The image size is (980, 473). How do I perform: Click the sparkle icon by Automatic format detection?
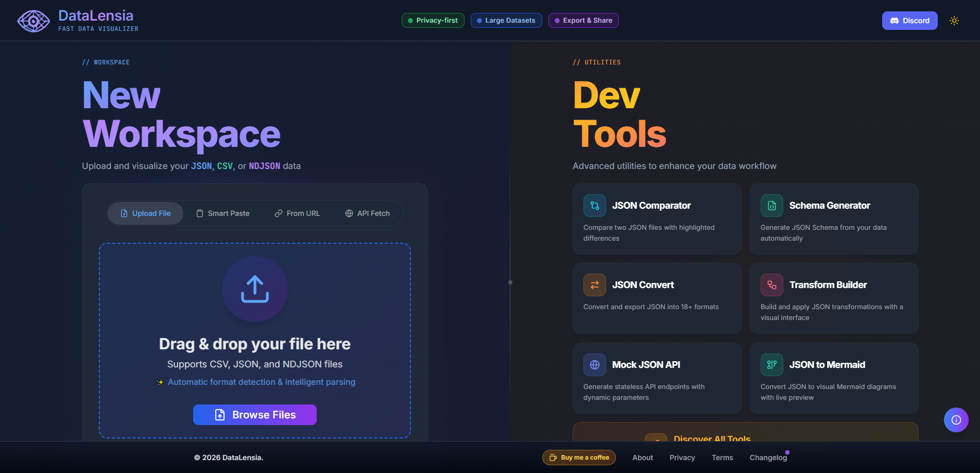point(160,382)
